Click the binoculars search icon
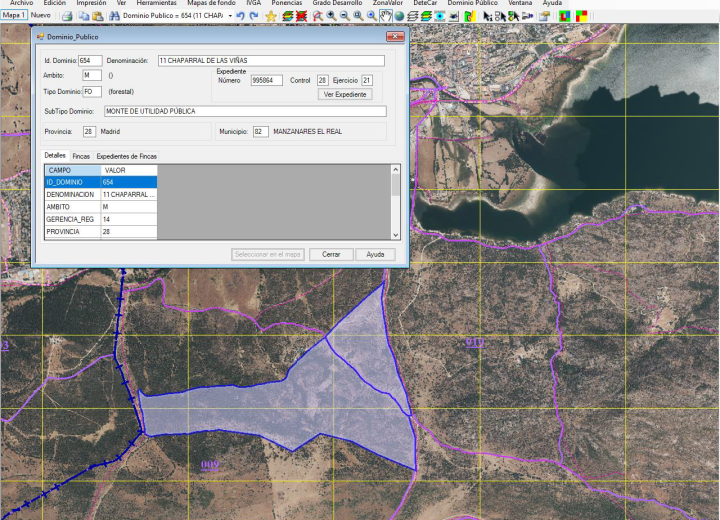Viewport: 720px width, 520px height. click(x=114, y=17)
